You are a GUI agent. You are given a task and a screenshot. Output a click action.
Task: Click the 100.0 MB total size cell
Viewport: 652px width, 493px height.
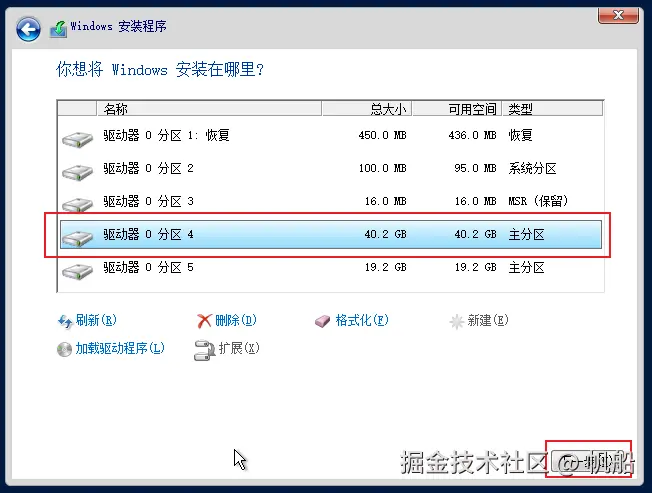pos(382,168)
